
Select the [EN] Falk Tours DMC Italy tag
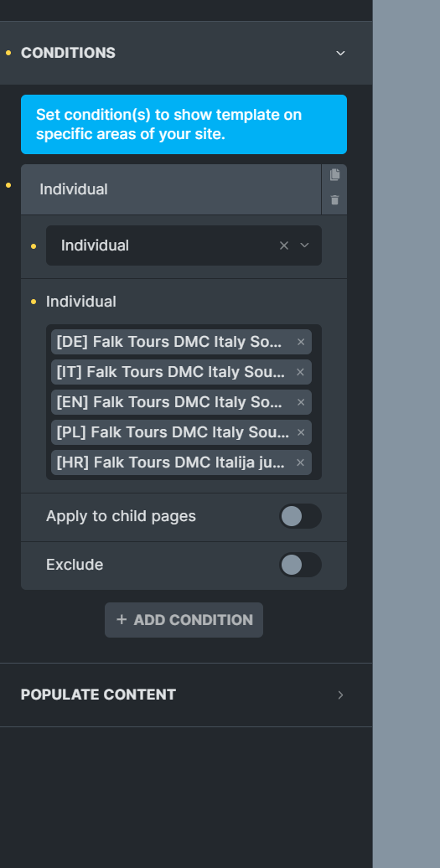(x=169, y=402)
